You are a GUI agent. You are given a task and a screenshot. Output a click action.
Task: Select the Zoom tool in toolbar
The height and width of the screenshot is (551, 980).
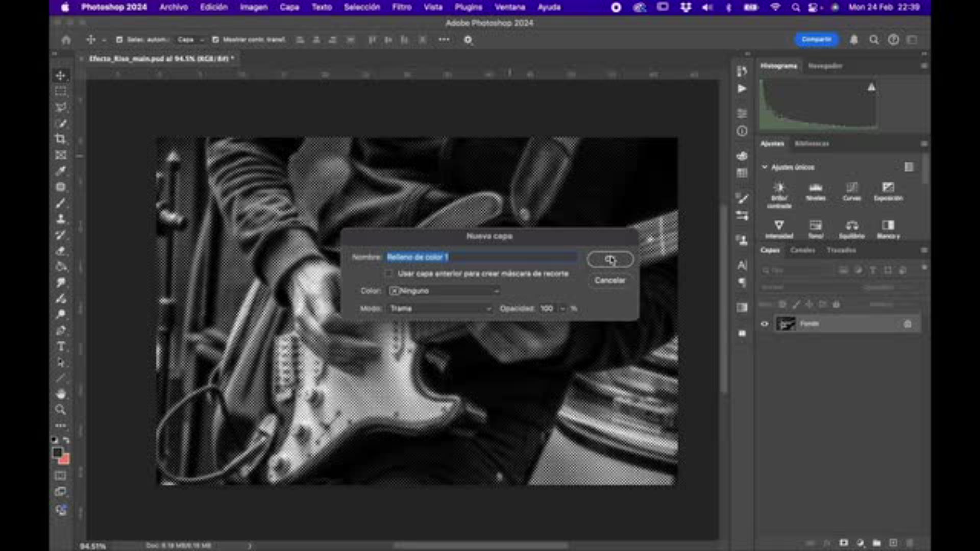61,410
